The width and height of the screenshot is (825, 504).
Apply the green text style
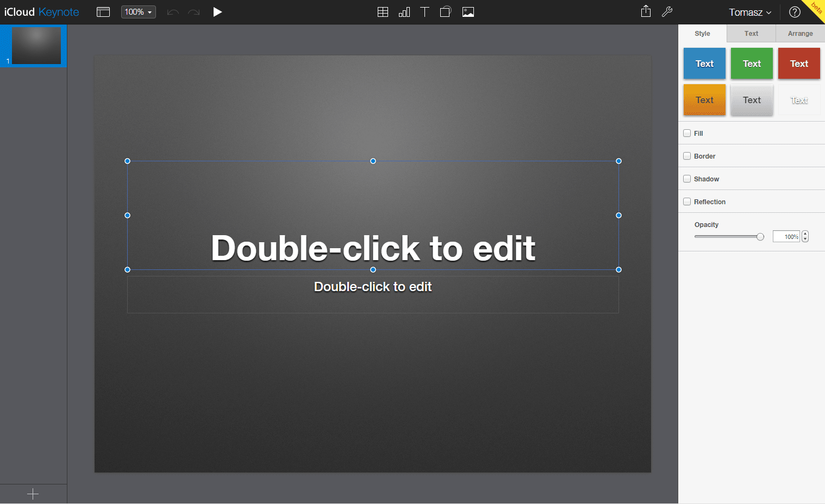pyautogui.click(x=752, y=64)
